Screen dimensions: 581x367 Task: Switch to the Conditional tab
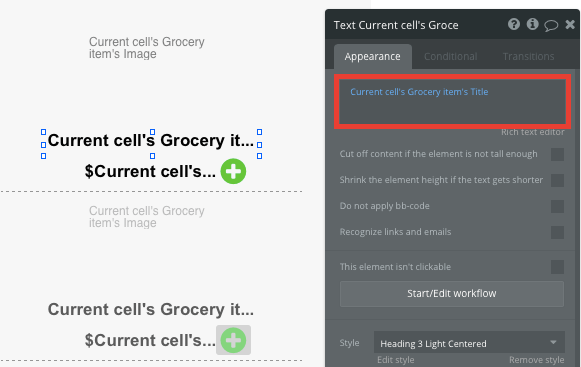tap(450, 56)
